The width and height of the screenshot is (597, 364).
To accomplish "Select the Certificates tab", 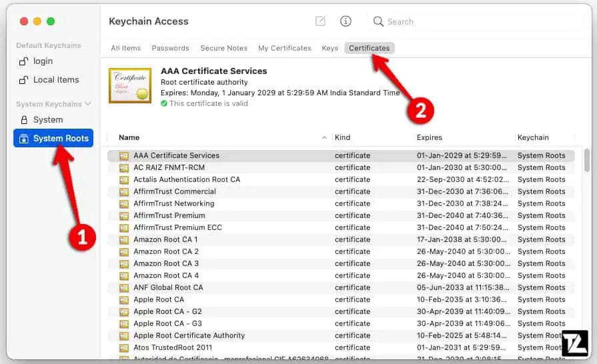I will pyautogui.click(x=370, y=48).
